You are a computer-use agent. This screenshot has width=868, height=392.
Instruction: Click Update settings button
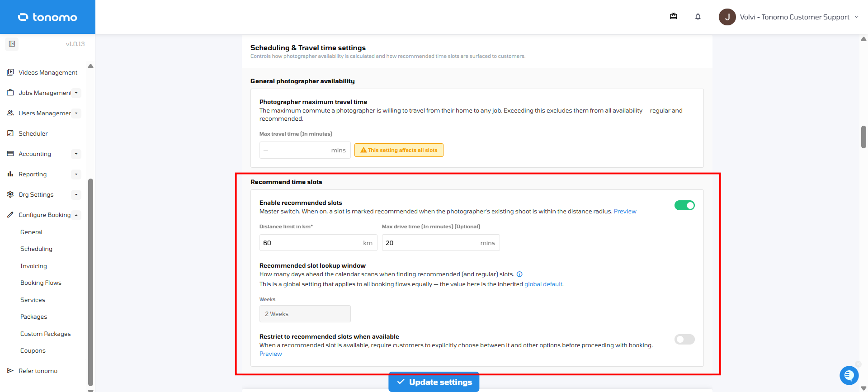coord(434,382)
